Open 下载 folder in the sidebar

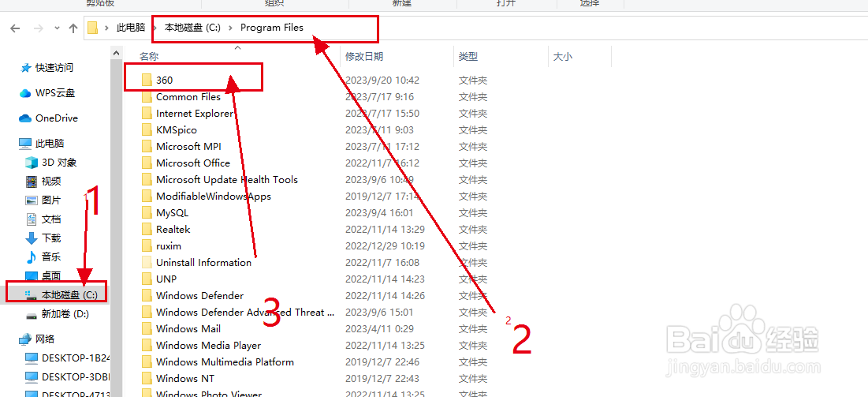click(51, 238)
